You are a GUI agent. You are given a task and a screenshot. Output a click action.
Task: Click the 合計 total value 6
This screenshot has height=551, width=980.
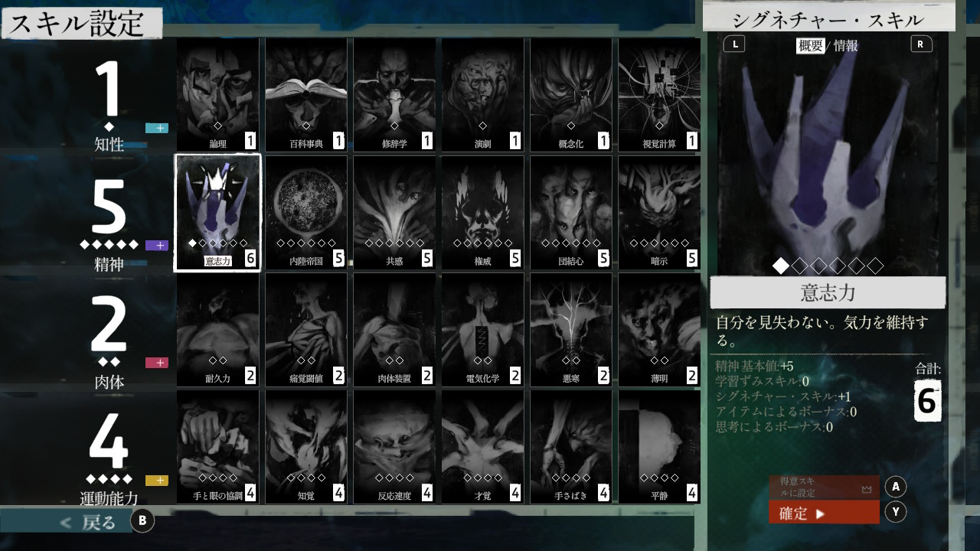click(x=927, y=401)
